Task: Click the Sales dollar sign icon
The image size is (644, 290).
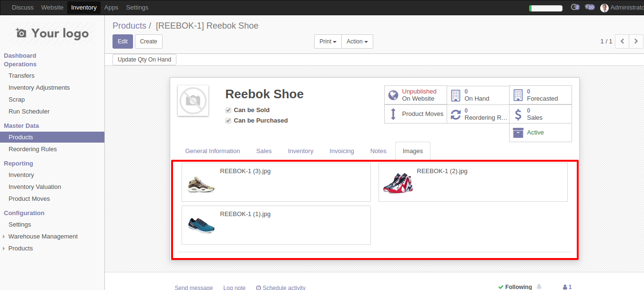Action: [518, 114]
